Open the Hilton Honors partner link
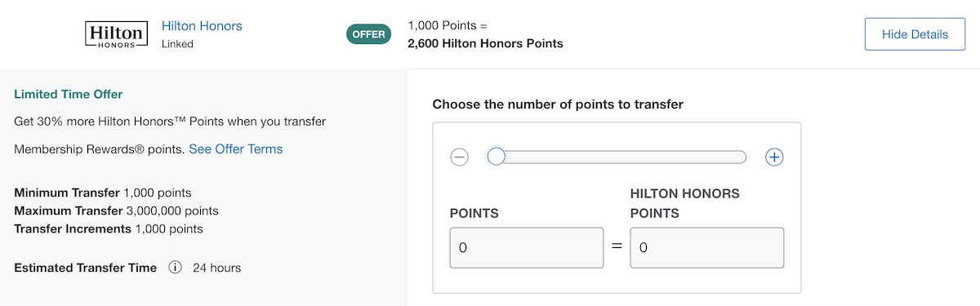 (202, 26)
